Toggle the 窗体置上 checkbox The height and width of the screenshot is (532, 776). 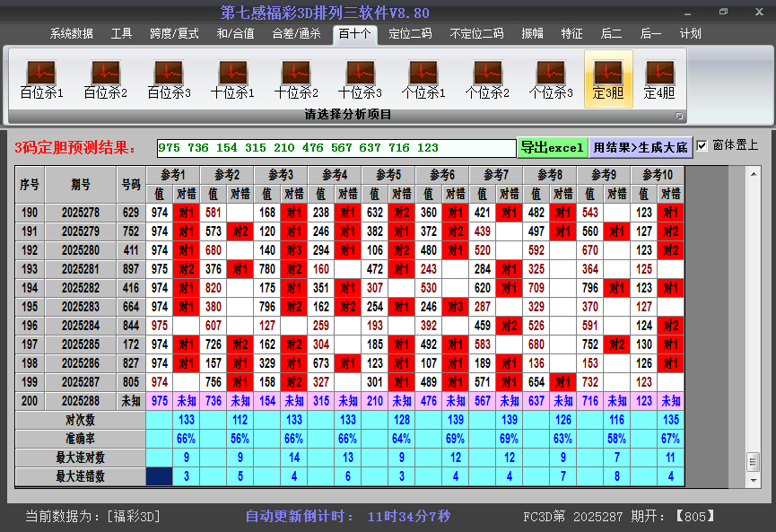[x=702, y=145]
